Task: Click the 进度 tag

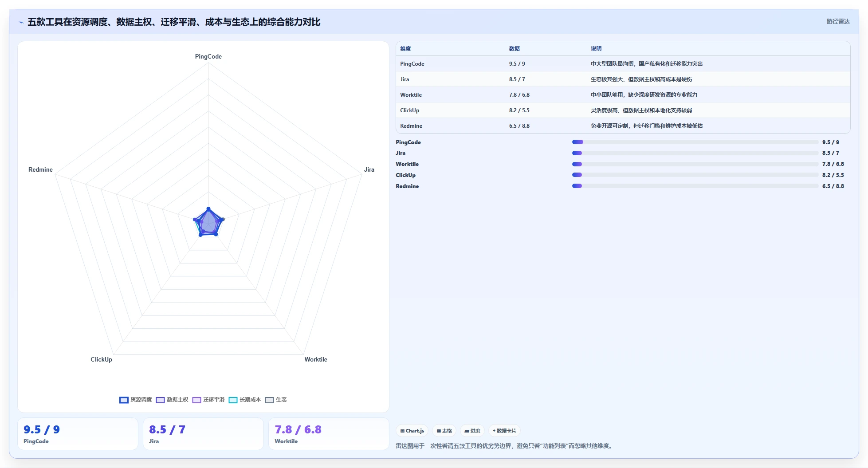Action: click(x=472, y=431)
